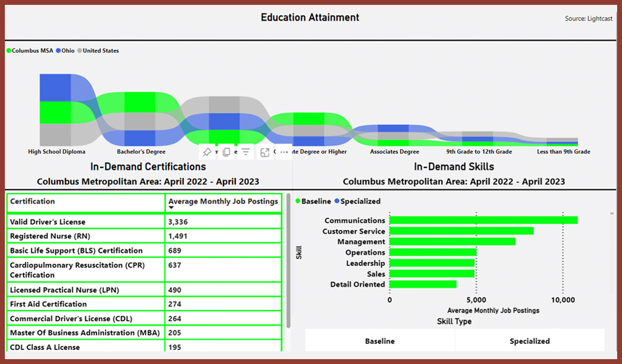Click the skills chart vertical scrollbar handle
The height and width of the screenshot is (364, 622).
612,214
